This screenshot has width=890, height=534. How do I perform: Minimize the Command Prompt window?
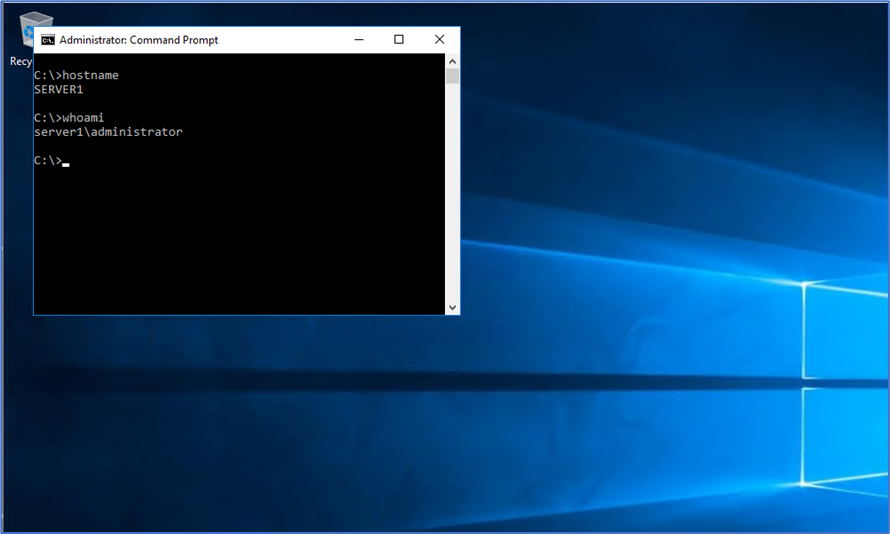point(359,40)
